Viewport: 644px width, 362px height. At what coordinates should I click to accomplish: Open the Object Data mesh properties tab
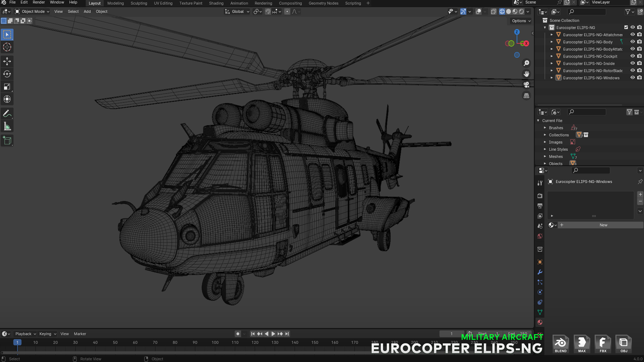(540, 312)
